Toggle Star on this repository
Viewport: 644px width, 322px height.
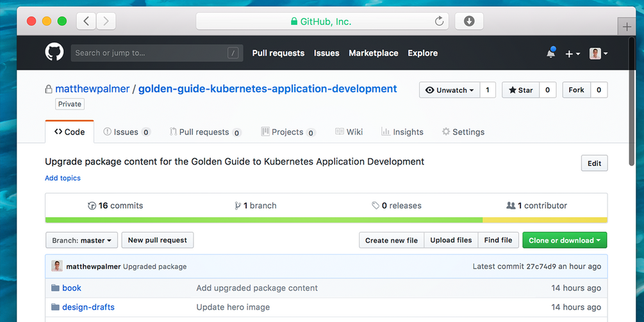tap(521, 90)
